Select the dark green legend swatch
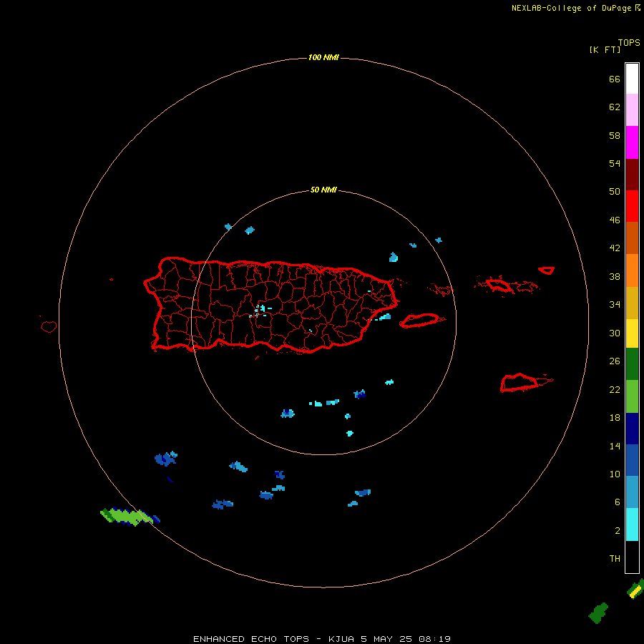This screenshot has width=644, height=644. (632, 364)
